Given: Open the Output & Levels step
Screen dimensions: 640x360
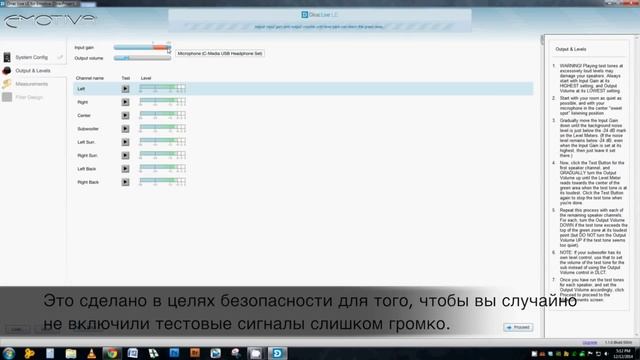Looking at the screenshot, I should (33, 71).
